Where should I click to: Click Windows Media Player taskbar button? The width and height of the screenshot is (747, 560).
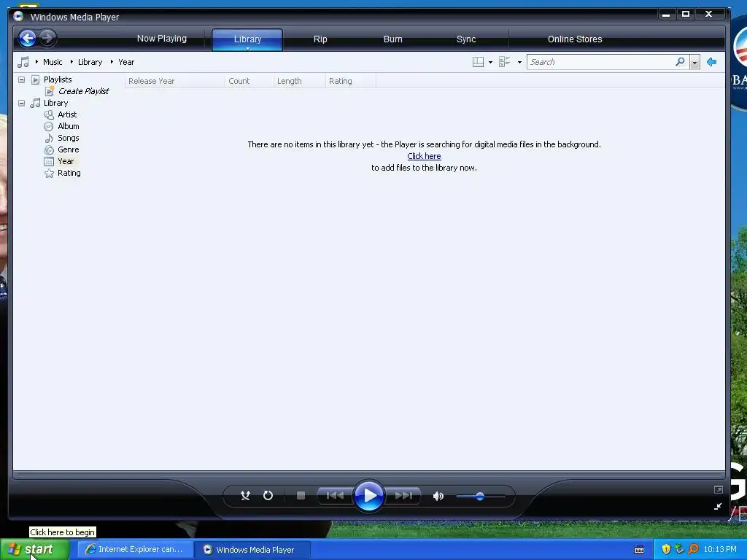click(x=252, y=550)
